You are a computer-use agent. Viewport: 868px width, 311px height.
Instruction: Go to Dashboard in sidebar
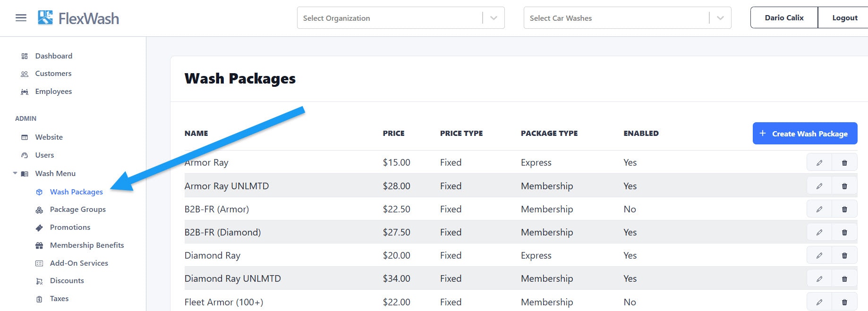[54, 56]
